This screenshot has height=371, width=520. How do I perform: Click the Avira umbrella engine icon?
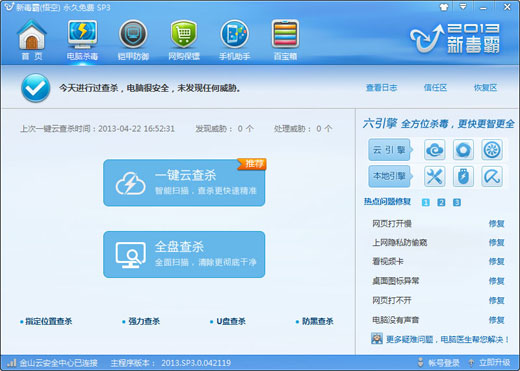click(x=492, y=176)
